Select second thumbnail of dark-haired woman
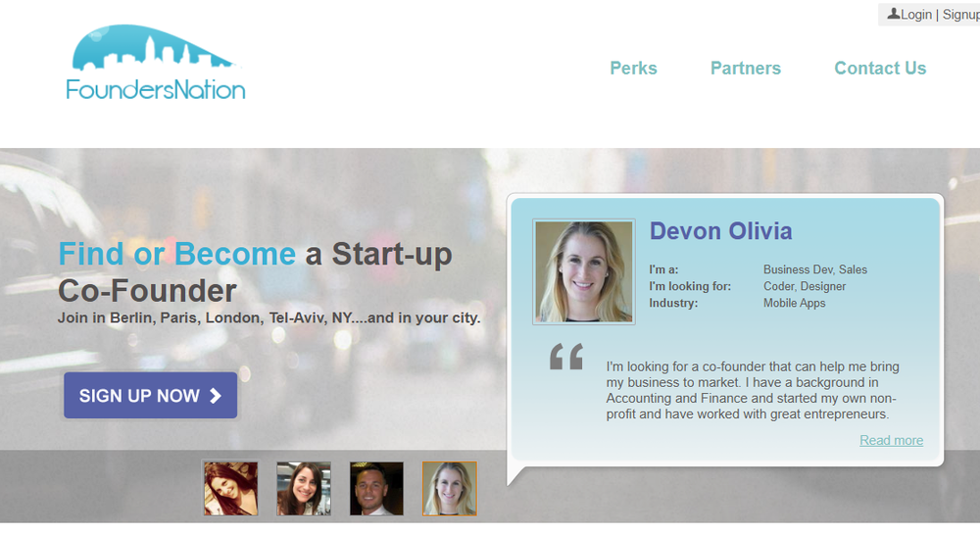The image size is (980, 534). pyautogui.click(x=304, y=488)
